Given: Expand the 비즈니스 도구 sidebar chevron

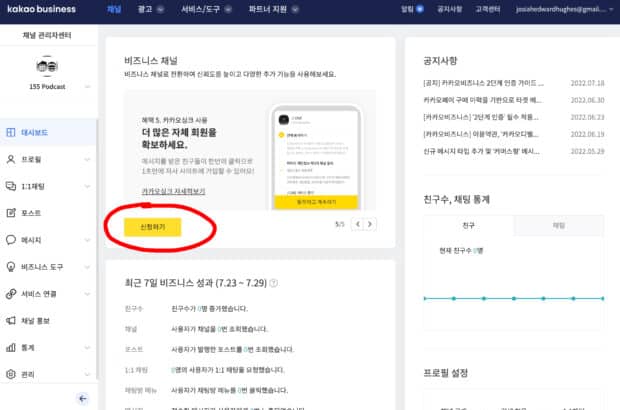Looking at the screenshot, I should [x=87, y=267].
